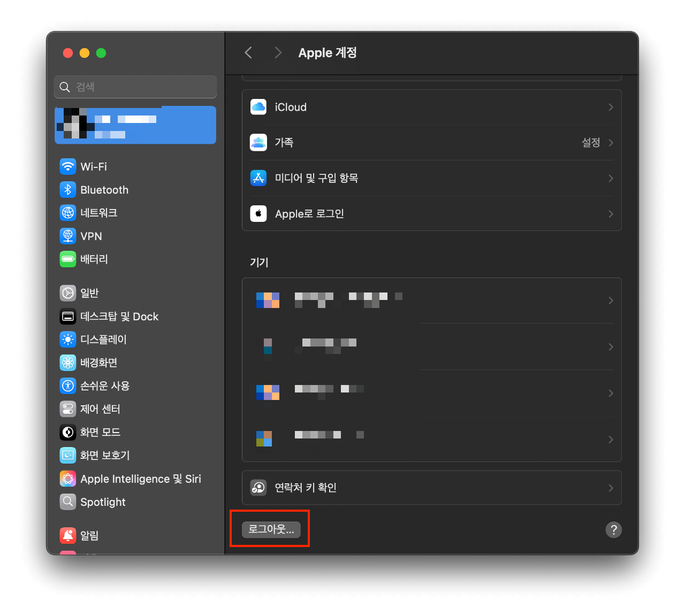Screen dimensions: 685x616
Task: Open 연락처 키 확인 label
Action: pos(306,488)
